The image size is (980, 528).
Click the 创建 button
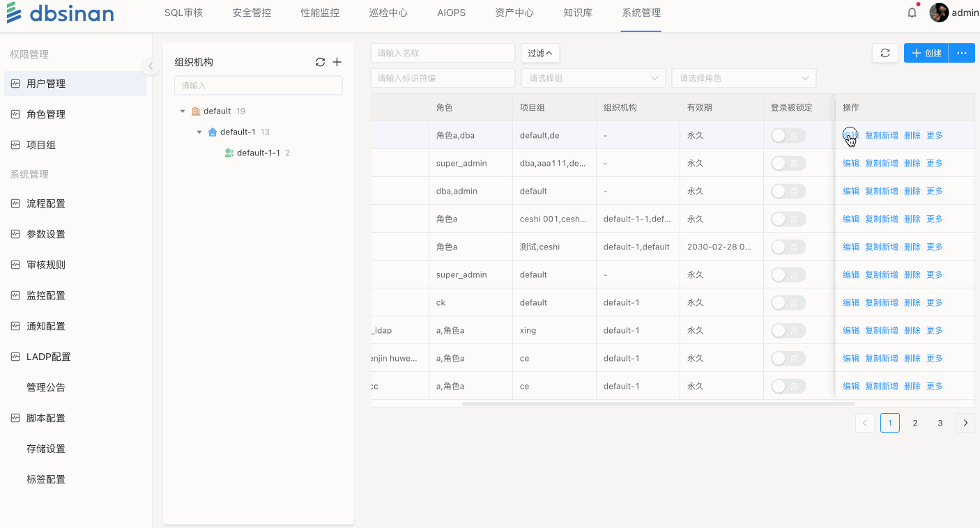926,53
